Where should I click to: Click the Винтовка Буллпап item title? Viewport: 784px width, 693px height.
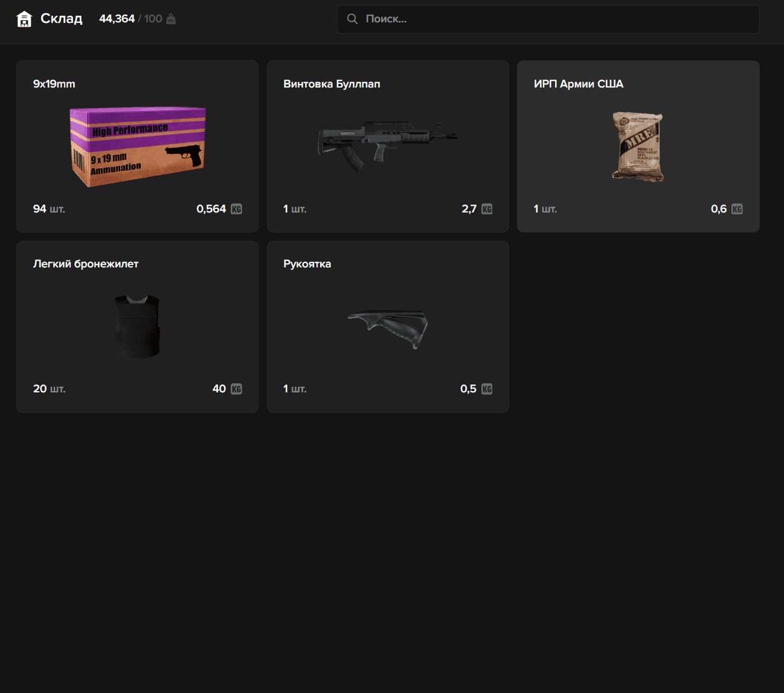[332, 84]
